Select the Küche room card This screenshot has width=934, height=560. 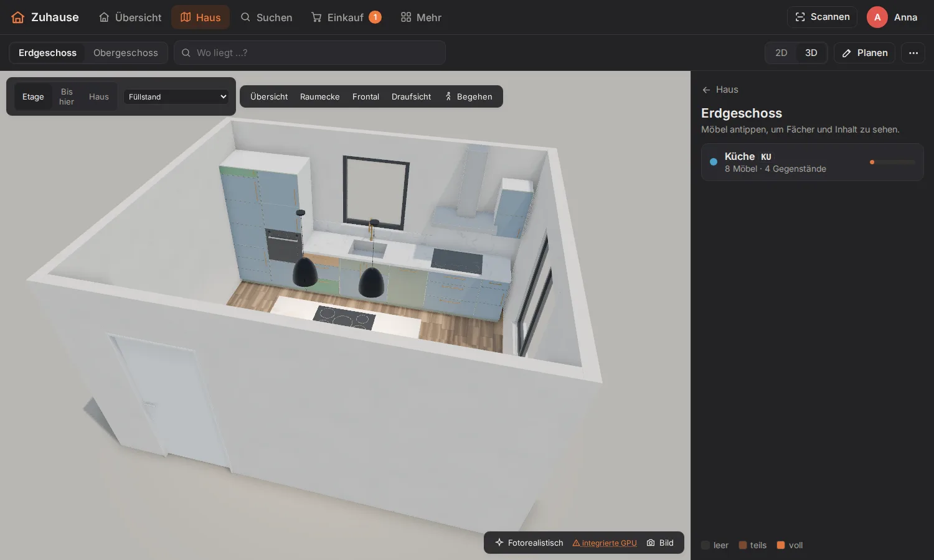(x=812, y=162)
